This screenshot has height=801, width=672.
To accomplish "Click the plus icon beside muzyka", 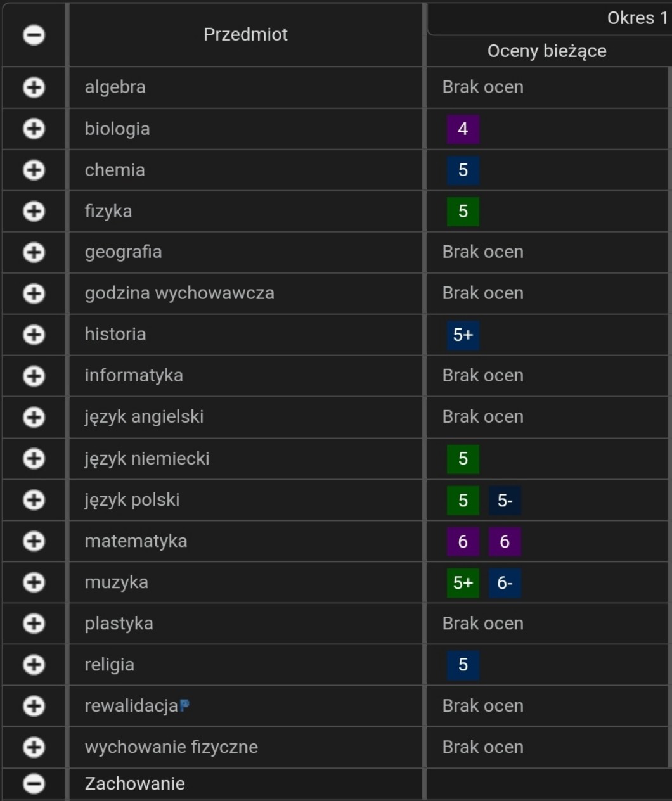I will [x=34, y=582].
